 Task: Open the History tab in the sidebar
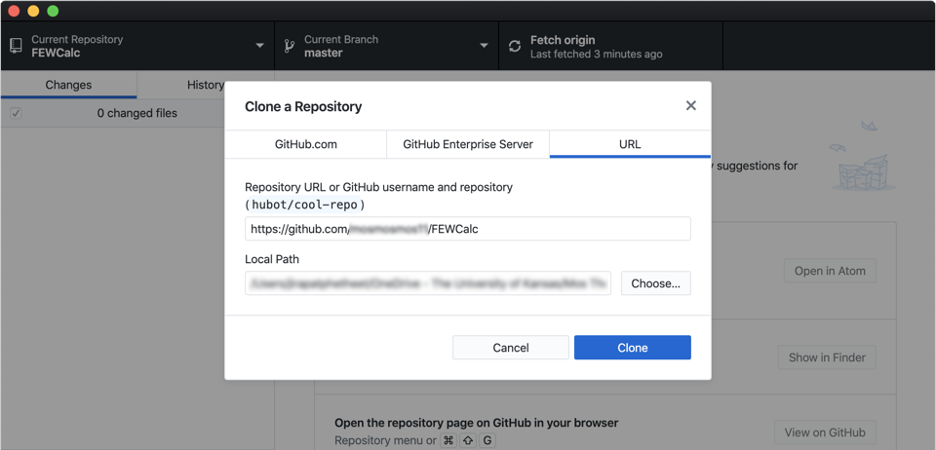point(205,85)
